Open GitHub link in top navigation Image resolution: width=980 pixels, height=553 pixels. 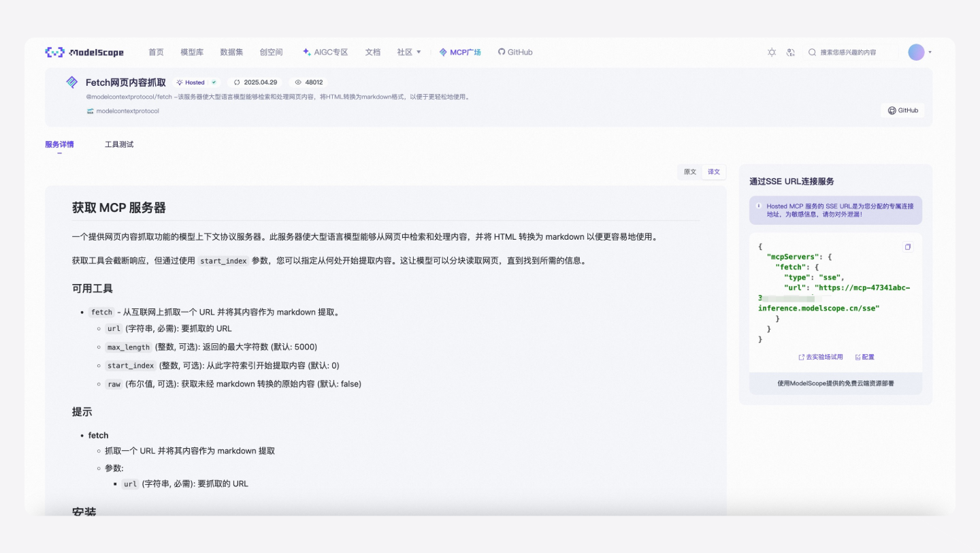pos(515,52)
